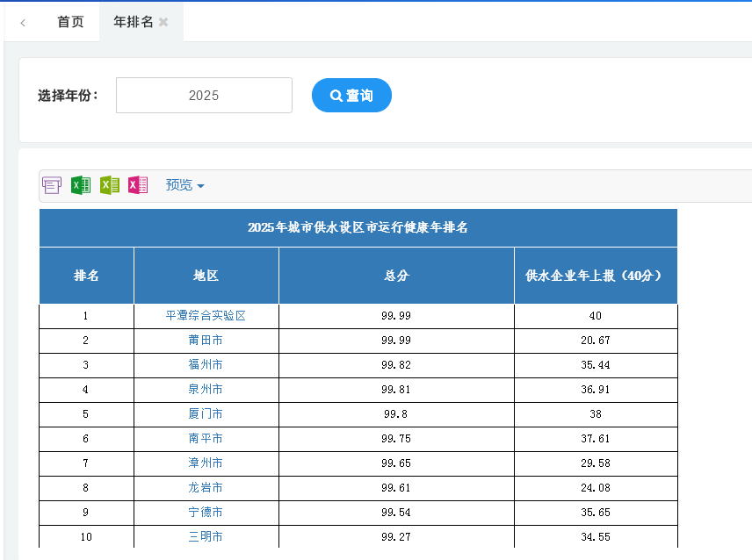This screenshot has height=560, width=752.
Task: Open the 福州市 detail link
Action: (x=205, y=364)
